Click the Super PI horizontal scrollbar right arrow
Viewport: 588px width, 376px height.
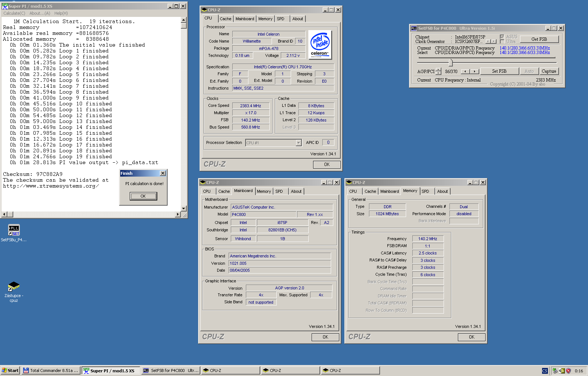178,214
